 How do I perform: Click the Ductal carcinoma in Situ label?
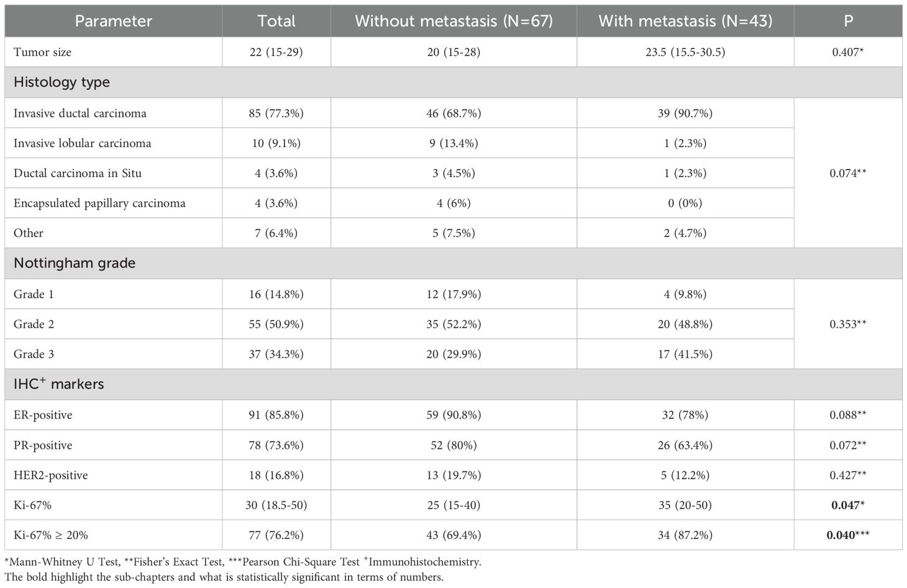point(78,173)
